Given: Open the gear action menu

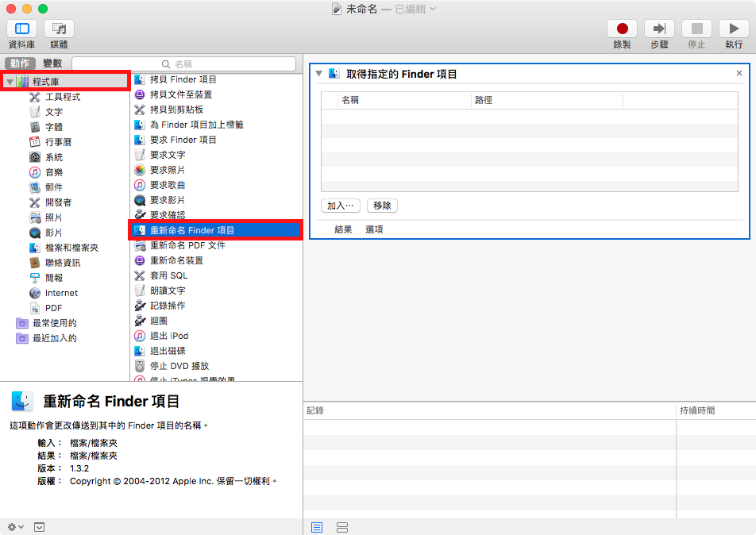Looking at the screenshot, I should tap(15, 527).
